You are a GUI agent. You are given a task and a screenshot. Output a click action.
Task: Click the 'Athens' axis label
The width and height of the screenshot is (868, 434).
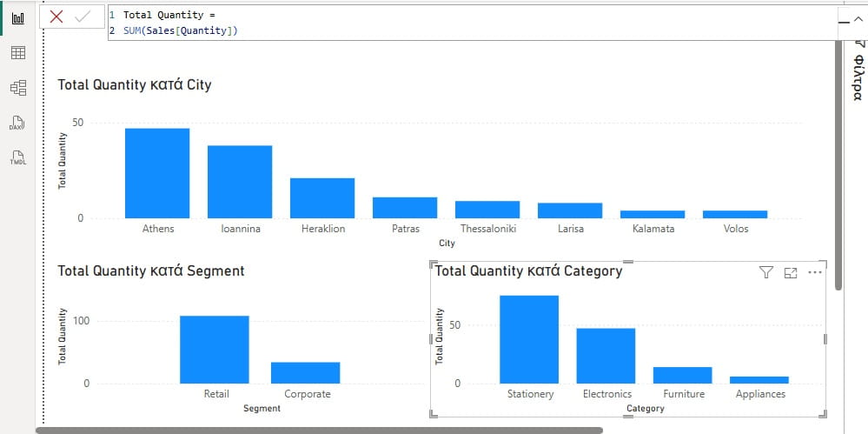pos(158,229)
